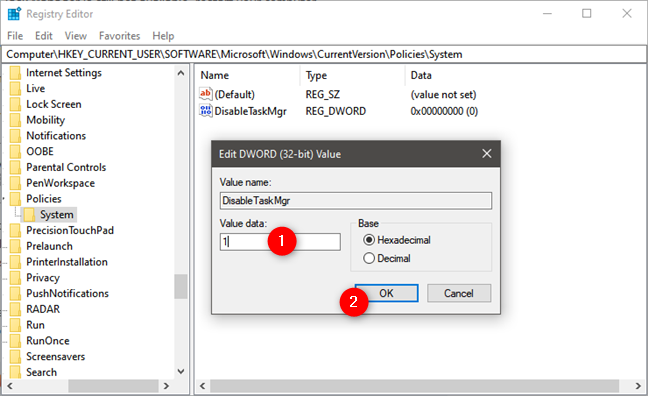Select the System key label
The width and height of the screenshot is (648, 396).
(x=57, y=215)
